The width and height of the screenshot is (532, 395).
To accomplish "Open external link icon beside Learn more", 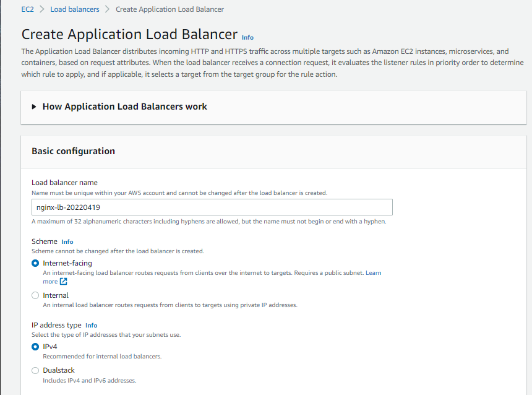I will click(x=64, y=282).
